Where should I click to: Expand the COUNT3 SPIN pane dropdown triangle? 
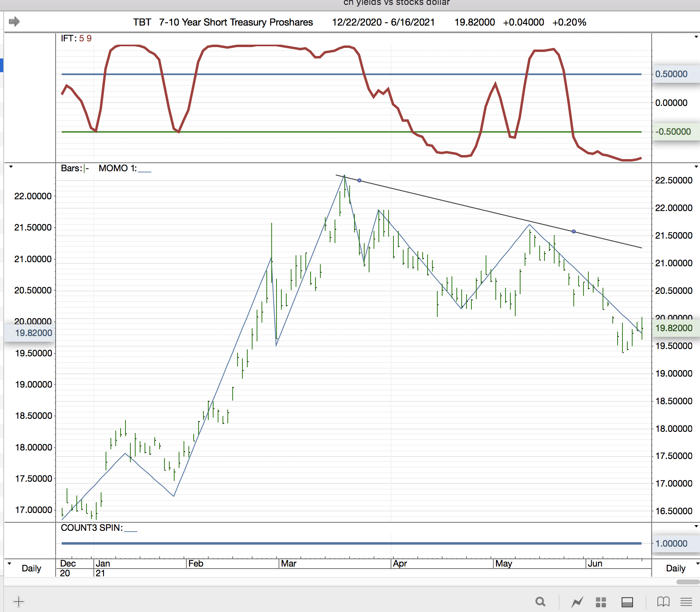point(696,526)
